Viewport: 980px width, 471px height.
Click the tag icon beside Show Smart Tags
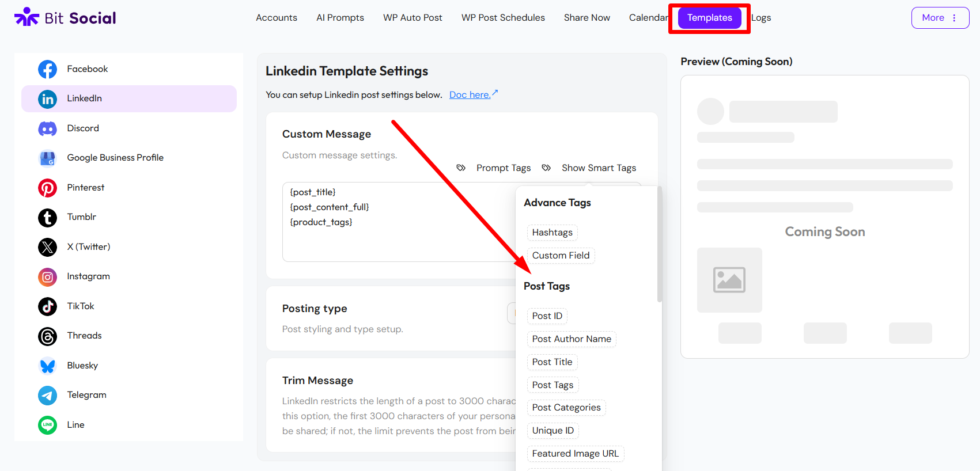pos(546,168)
